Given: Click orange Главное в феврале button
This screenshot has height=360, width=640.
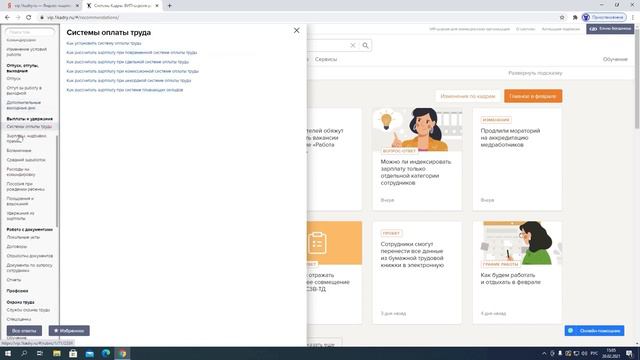Looking at the screenshot, I should pyautogui.click(x=533, y=96).
